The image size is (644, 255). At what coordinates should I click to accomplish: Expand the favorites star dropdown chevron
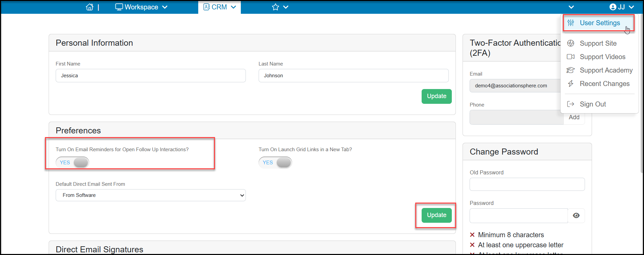(286, 7)
